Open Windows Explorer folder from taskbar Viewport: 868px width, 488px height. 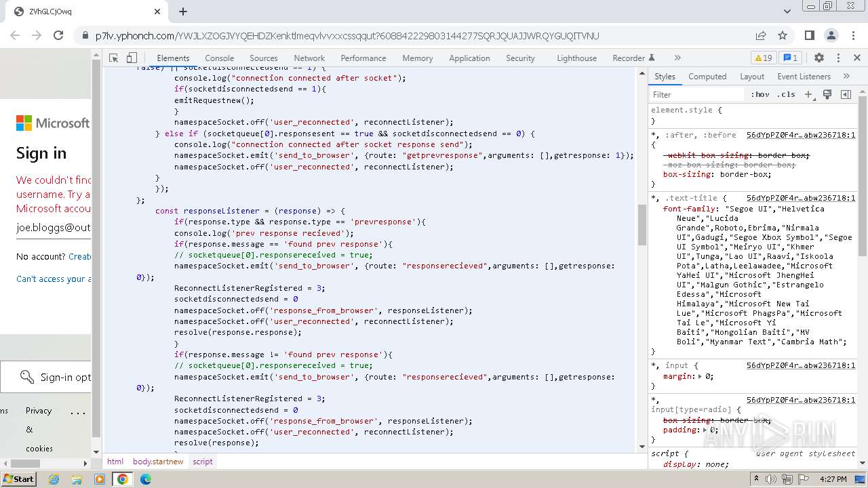click(x=77, y=479)
